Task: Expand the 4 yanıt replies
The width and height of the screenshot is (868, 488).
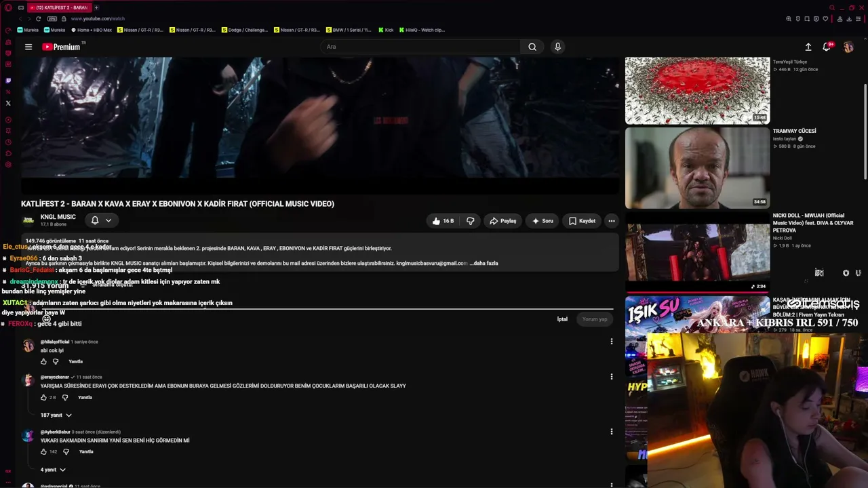Action: coord(53,470)
